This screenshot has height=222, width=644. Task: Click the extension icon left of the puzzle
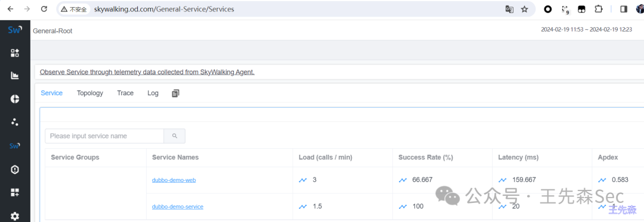[581, 9]
